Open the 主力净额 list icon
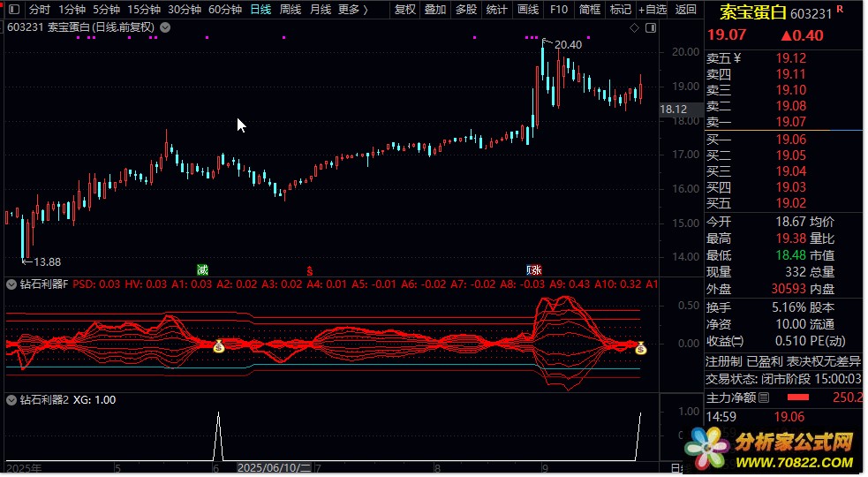Image resolution: width=868 pixels, height=477 pixels. coord(764,397)
